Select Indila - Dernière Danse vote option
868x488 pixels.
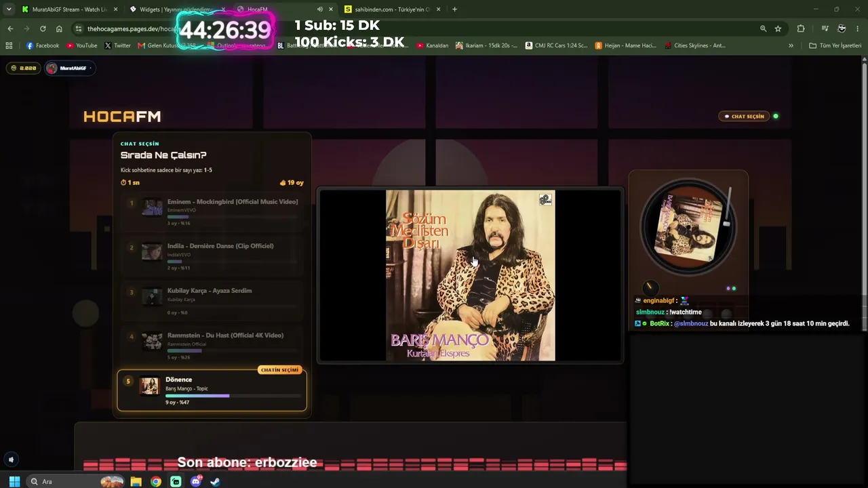(x=212, y=256)
